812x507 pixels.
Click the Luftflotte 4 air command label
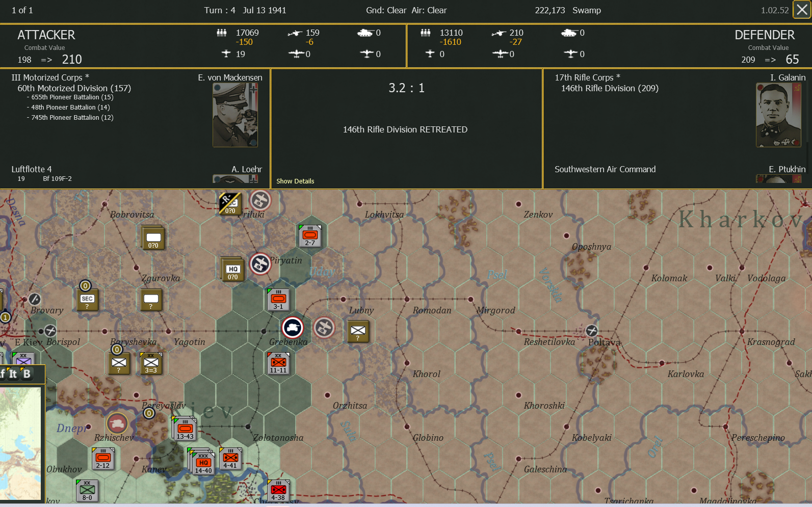[32, 169]
